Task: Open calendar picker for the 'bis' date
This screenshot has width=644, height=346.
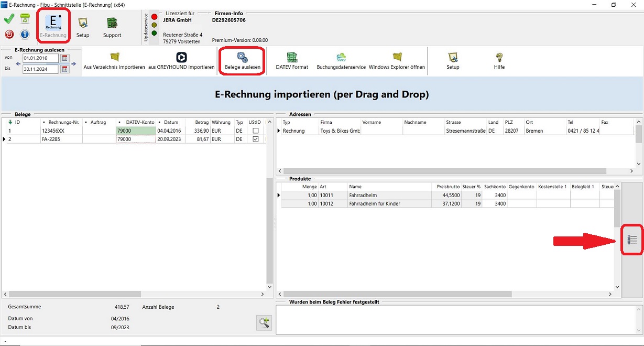Action: [x=65, y=69]
